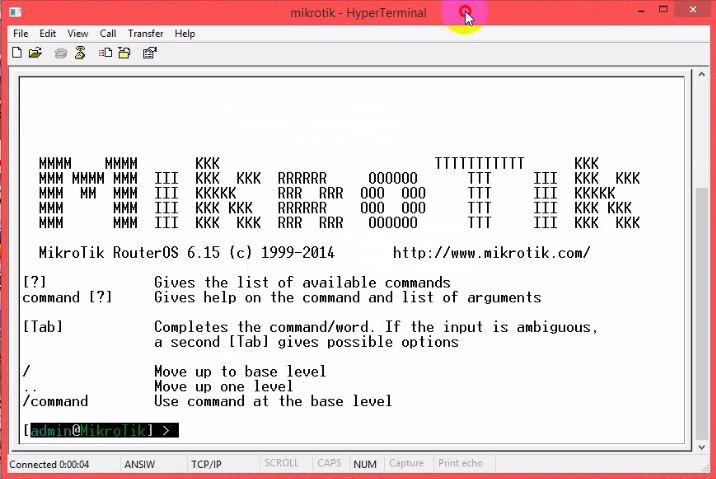716x479 pixels.
Task: Click the TCP/IP status bar entry
Action: pos(206,464)
